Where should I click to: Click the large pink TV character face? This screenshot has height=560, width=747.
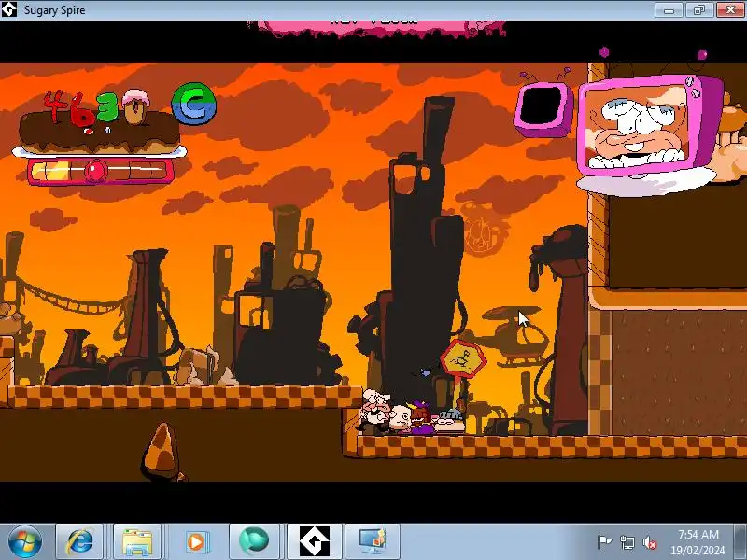tap(636, 128)
